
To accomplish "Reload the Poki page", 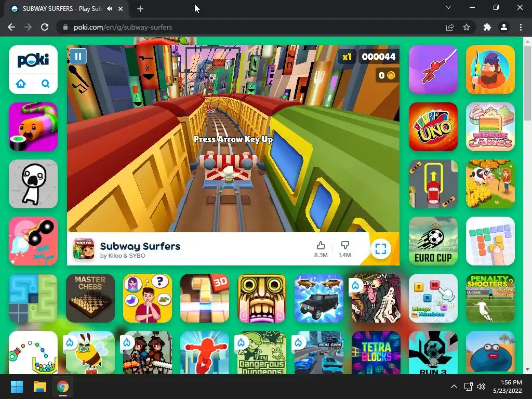I will 45,27.
